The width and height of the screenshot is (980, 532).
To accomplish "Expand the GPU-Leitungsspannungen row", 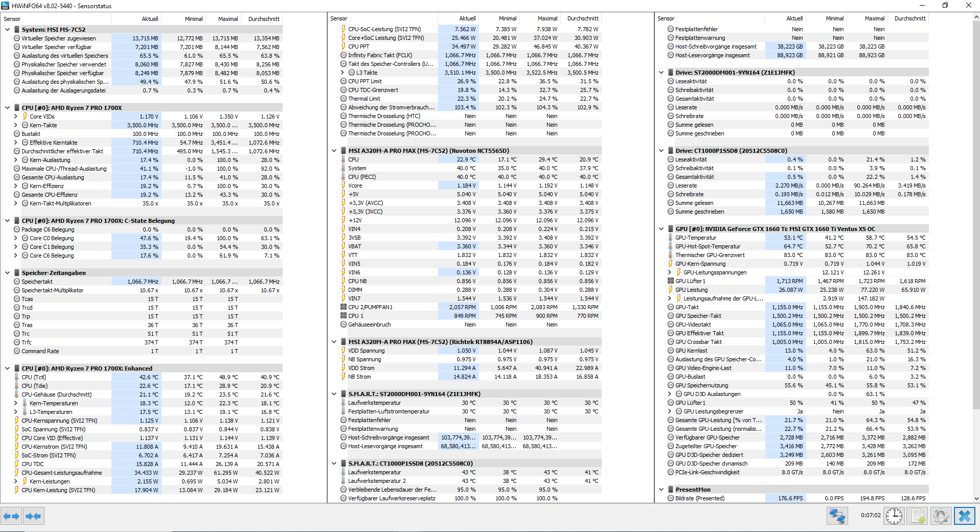I will click(x=670, y=272).
